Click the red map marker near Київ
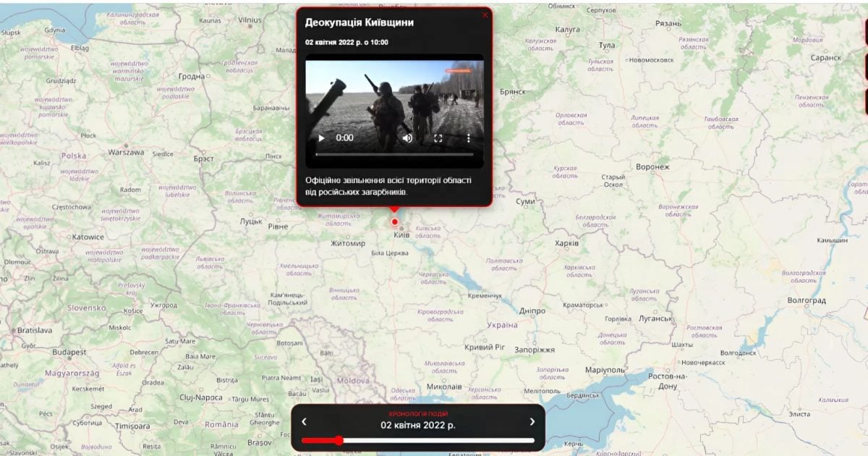 [x=394, y=222]
